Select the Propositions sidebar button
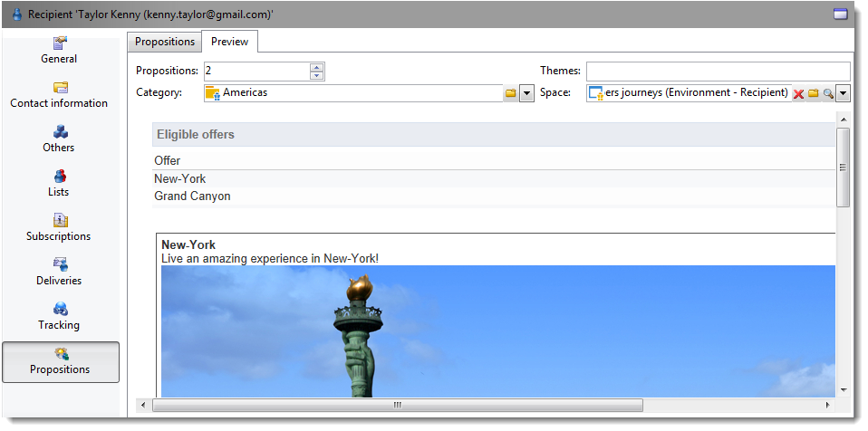Screen dimensions: 868x431 pos(61,362)
